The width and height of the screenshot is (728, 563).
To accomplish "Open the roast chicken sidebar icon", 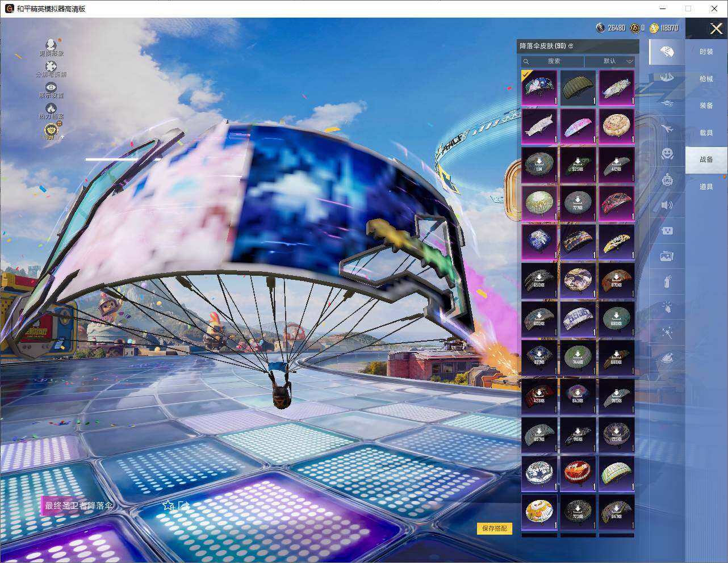I will (667, 358).
